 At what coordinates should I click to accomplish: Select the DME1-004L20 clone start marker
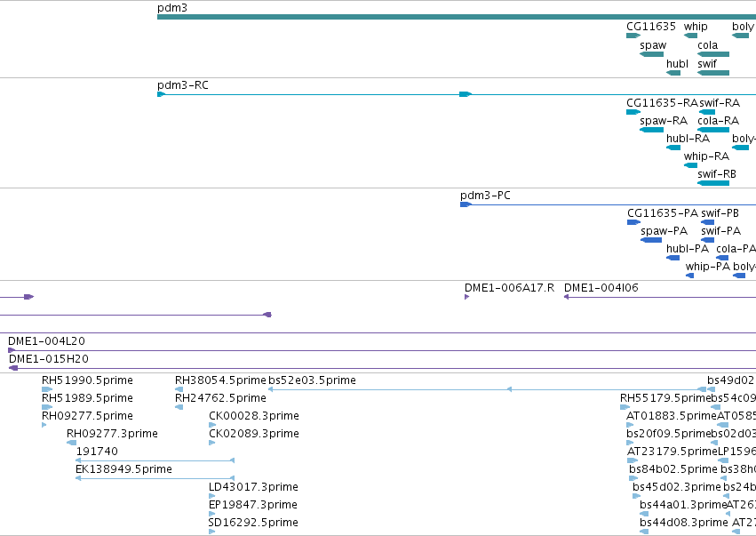pos(12,350)
